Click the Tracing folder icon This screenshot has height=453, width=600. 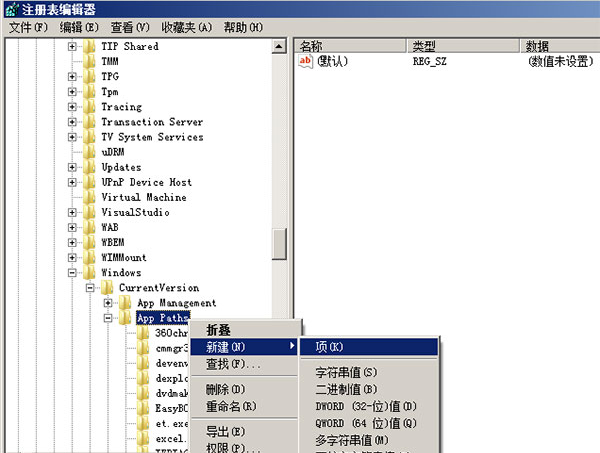(90, 107)
